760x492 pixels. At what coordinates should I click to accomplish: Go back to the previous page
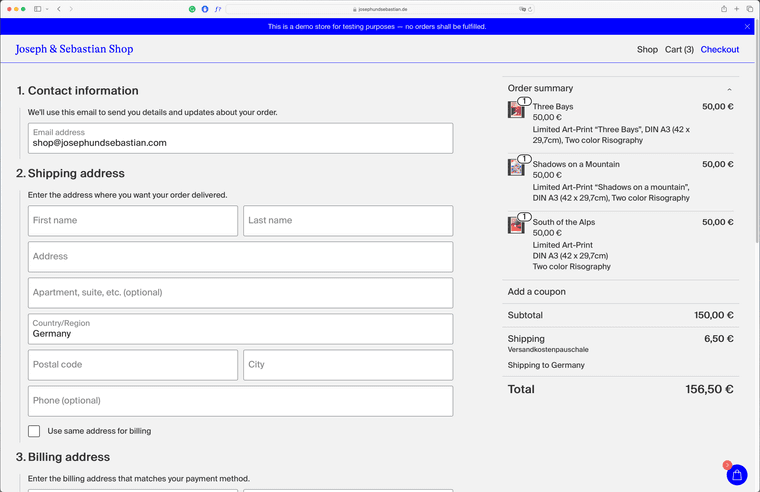point(59,9)
